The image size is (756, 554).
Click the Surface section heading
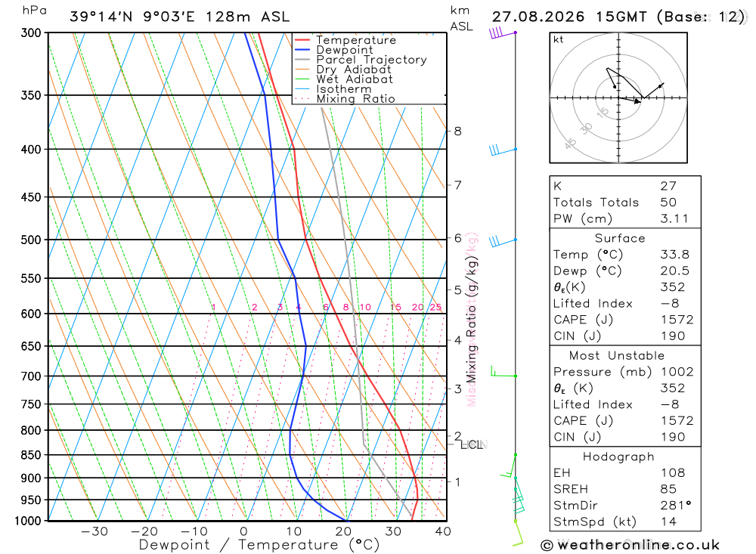click(620, 238)
